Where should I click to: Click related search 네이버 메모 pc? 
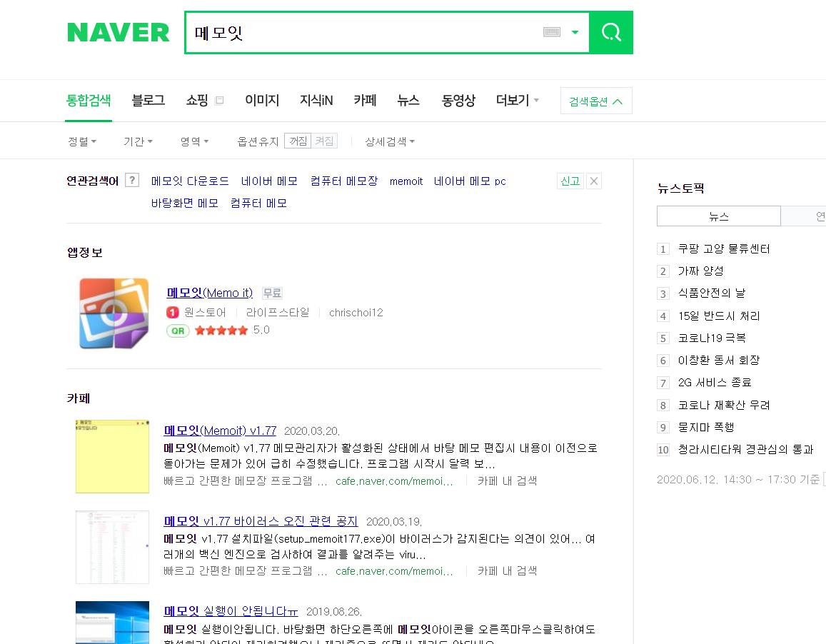[470, 181]
